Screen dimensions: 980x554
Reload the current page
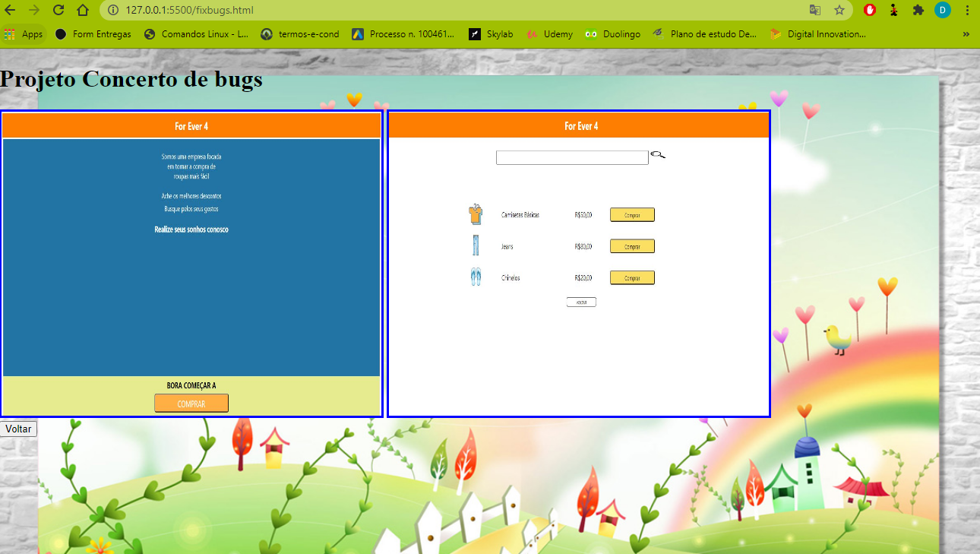tap(58, 10)
